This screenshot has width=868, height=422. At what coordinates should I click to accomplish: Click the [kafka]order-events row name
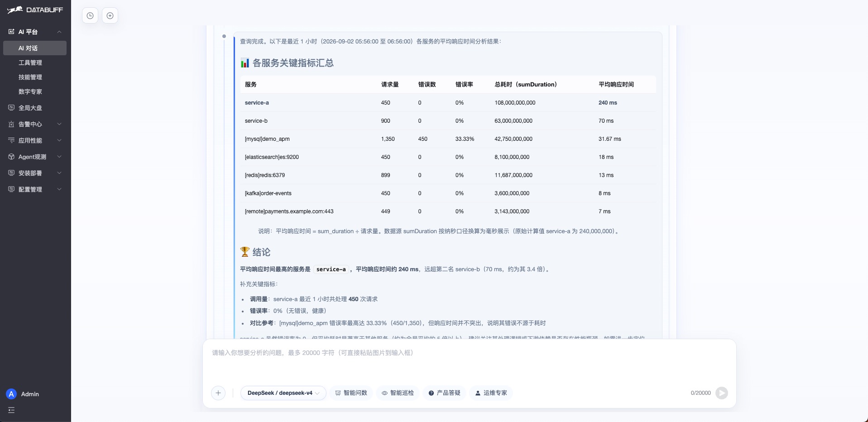point(268,193)
